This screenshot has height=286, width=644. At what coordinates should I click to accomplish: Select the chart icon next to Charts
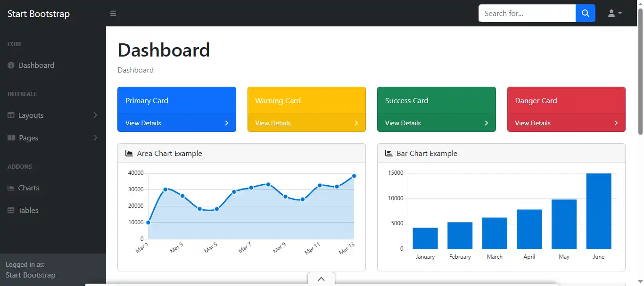(x=10, y=188)
